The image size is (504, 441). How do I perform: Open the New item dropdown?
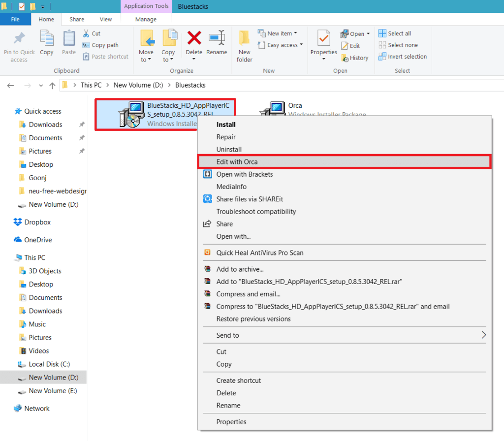point(278,33)
